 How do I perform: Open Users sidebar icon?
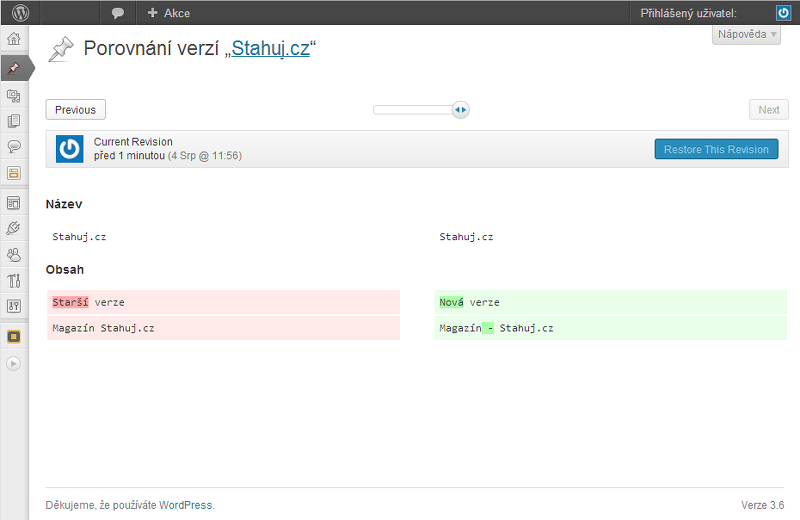tap(14, 255)
